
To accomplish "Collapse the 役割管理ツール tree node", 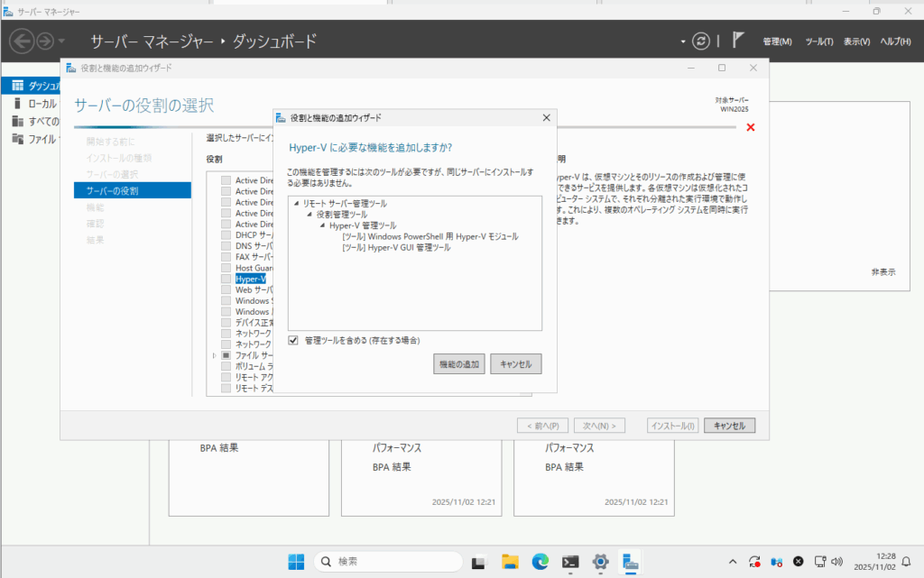I will pyautogui.click(x=310, y=215).
